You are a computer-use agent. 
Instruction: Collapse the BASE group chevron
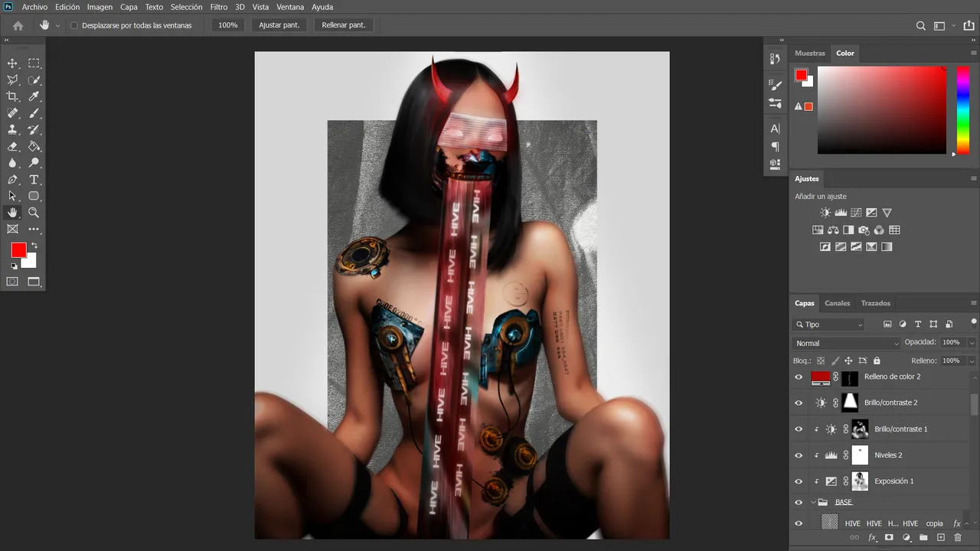(x=813, y=503)
